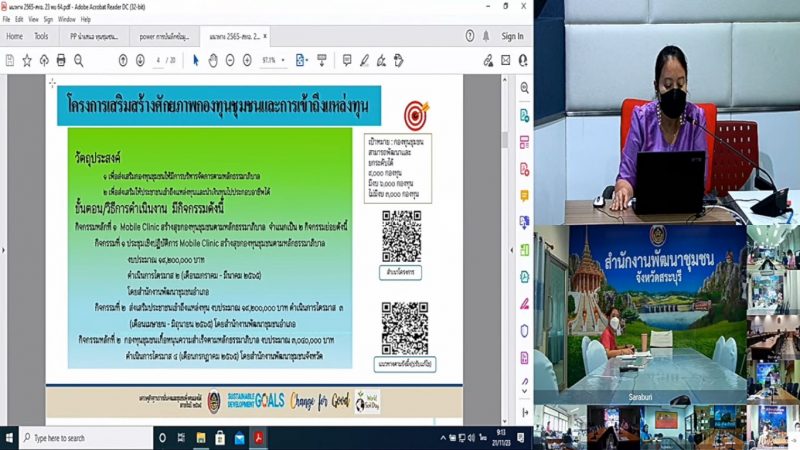
Task: Open the Window menu
Action: (66, 19)
